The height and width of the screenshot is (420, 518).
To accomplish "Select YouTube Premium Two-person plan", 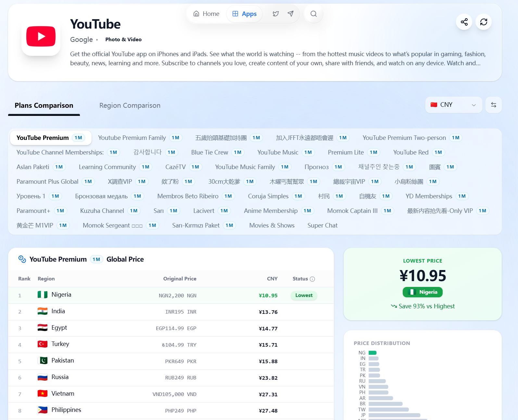I will click(x=412, y=138).
